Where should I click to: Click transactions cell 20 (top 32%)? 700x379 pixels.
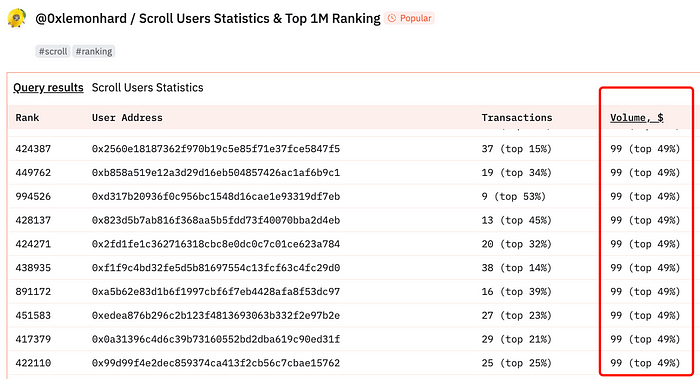coord(517,244)
